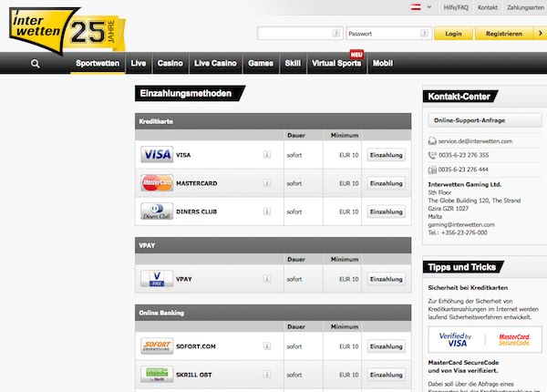The image size is (547, 392).
Task: Click the VPAY logo
Action: [157, 279]
